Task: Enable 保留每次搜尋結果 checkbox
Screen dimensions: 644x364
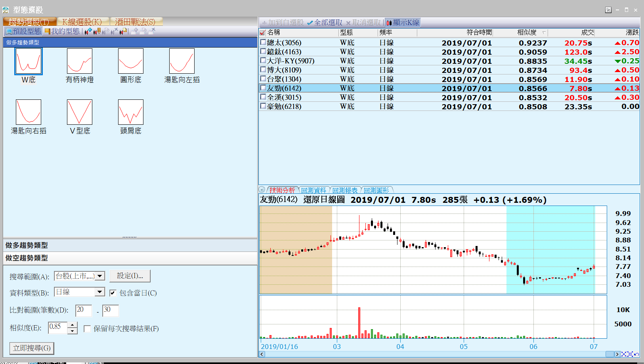Action: (x=87, y=329)
